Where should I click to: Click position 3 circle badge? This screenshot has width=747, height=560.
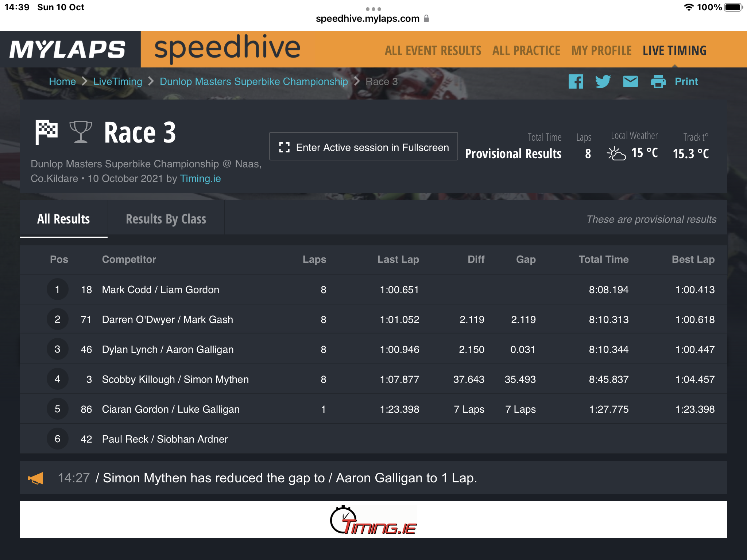(x=57, y=349)
